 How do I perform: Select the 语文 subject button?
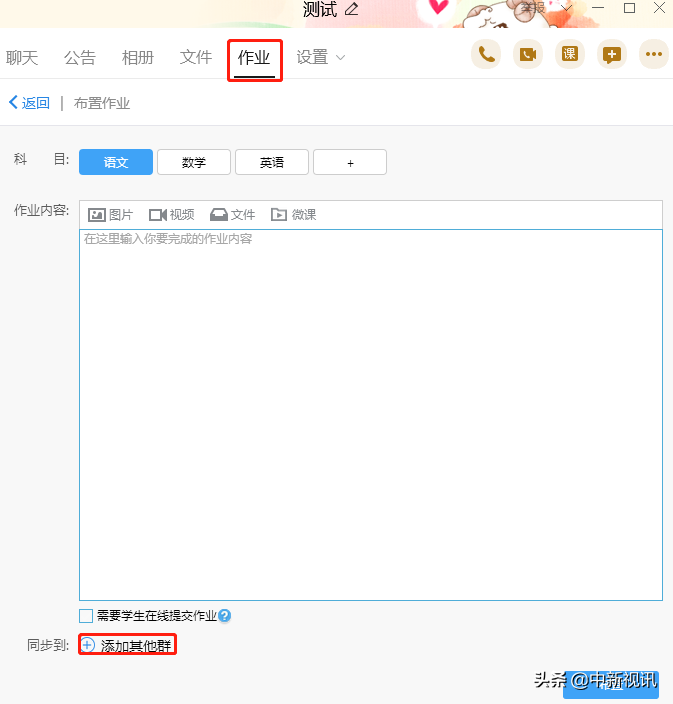click(116, 162)
